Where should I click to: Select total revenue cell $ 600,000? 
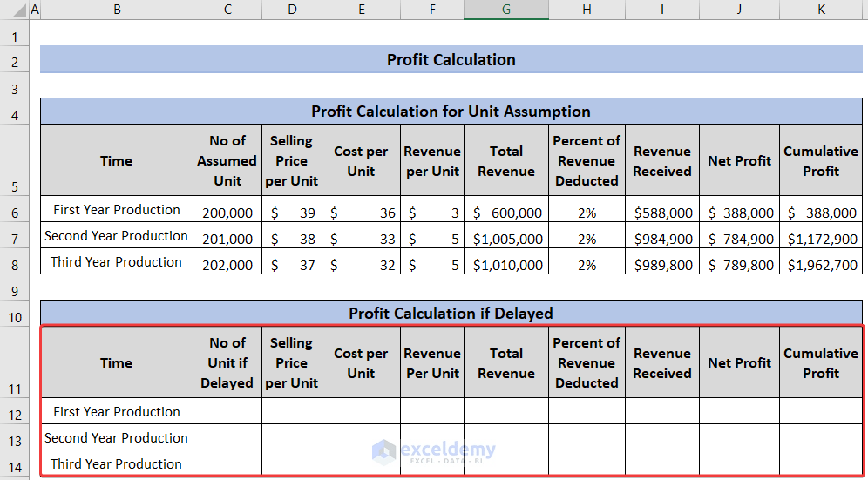[x=506, y=209]
